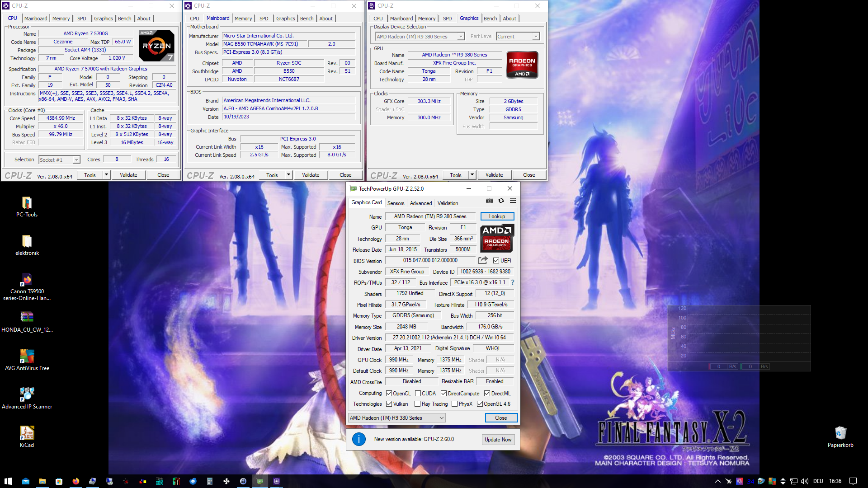Open Bench tab in CPU-Z Graphics window
This screenshot has height=488, width=868.
coord(491,19)
